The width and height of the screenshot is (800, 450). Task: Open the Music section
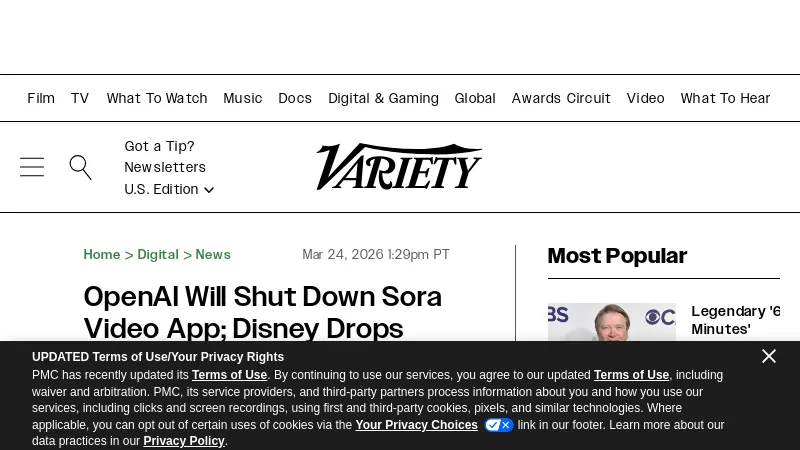click(x=243, y=98)
